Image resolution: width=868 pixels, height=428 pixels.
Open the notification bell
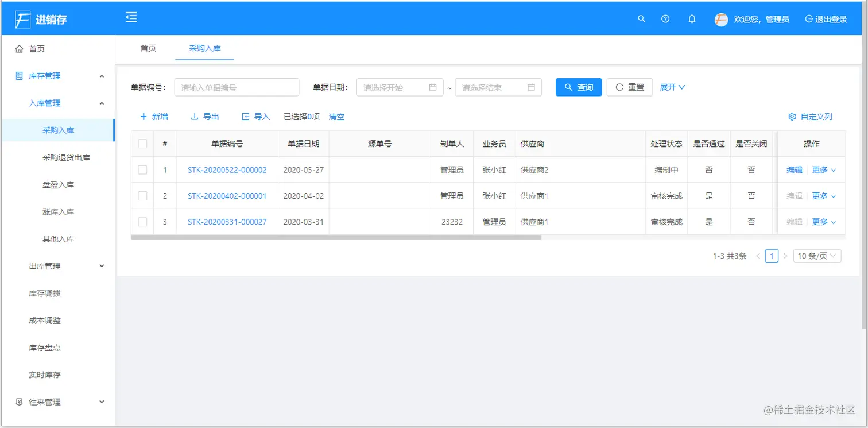coord(692,19)
